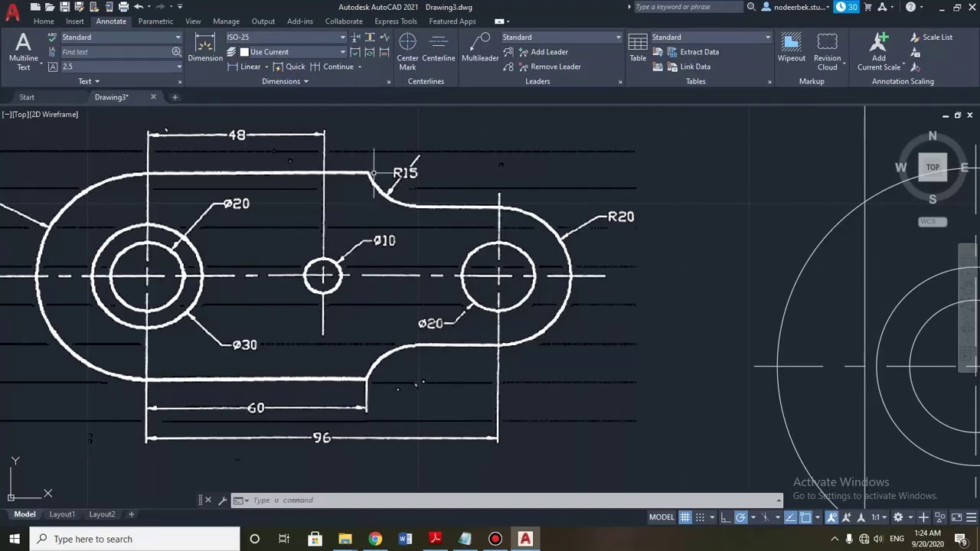980x551 pixels.
Task: Select the Multiline Text tool
Action: 23,51
